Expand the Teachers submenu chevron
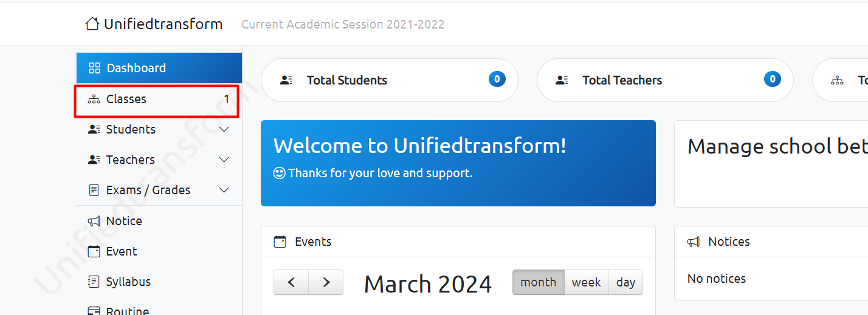Screen dimensions: 868x315 pyautogui.click(x=224, y=160)
